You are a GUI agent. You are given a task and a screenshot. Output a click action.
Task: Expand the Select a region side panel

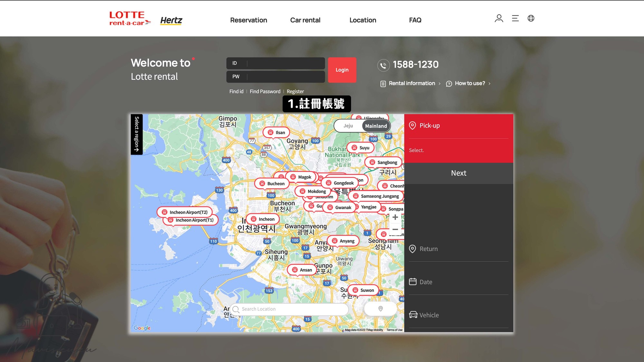[137, 135]
